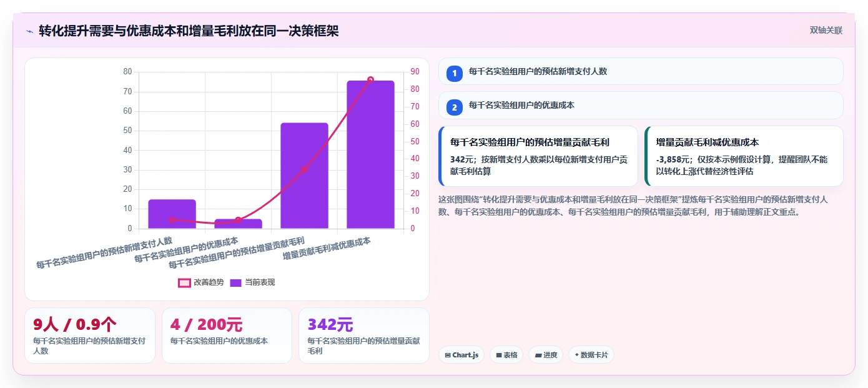Click the 4 / 200元 metric card
The image size is (868, 388).
(x=227, y=336)
